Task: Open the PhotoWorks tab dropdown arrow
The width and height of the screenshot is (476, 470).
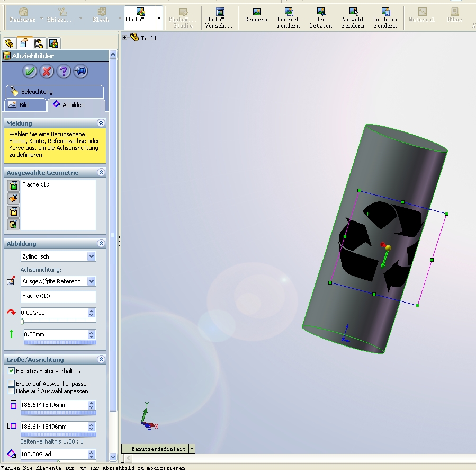Action: pos(159,18)
